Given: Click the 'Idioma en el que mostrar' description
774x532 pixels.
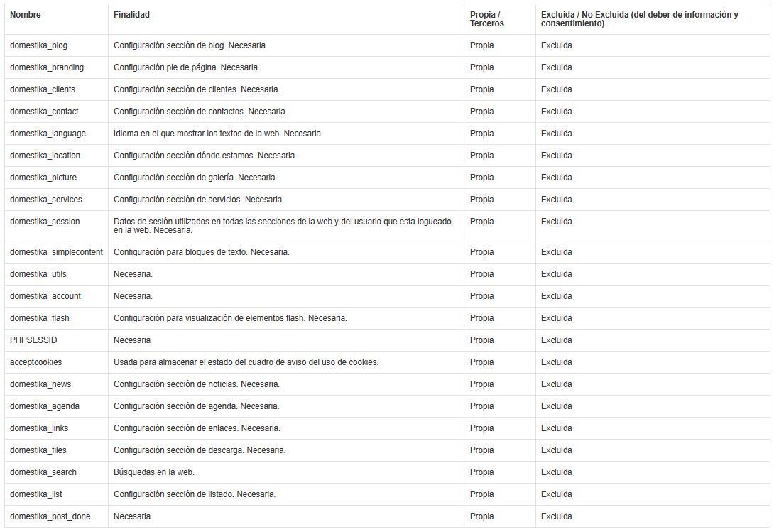Looking at the screenshot, I should [x=218, y=134].
